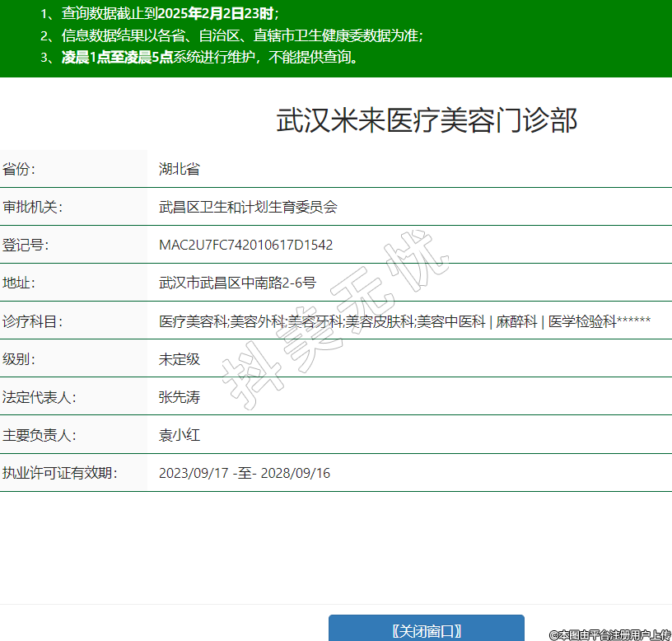Click the 级别 field label

tap(19, 359)
